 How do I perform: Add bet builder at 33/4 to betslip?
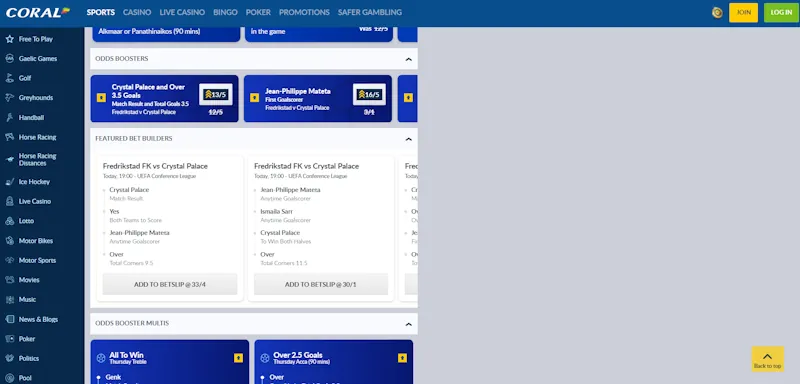170,285
